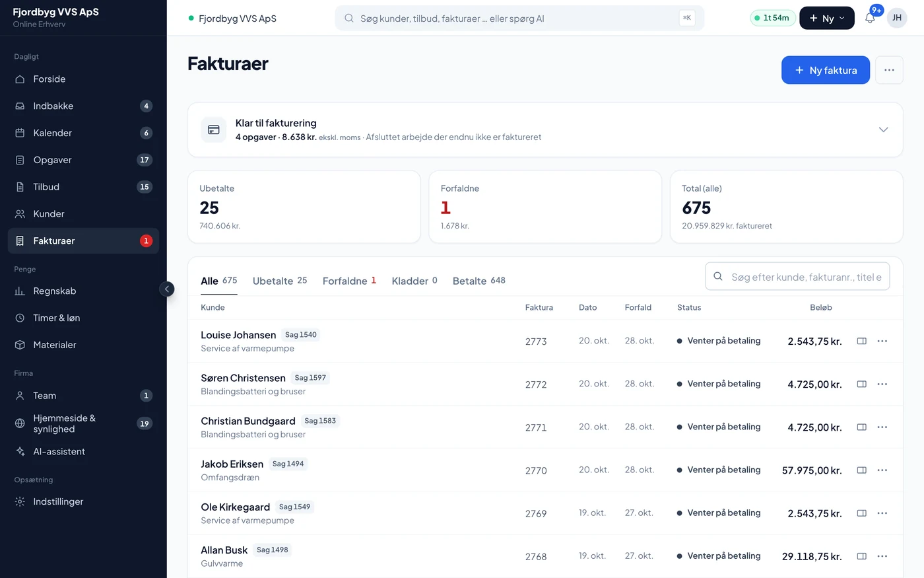
Task: Open preview panel for Louise Johansen invoice
Action: 861,341
